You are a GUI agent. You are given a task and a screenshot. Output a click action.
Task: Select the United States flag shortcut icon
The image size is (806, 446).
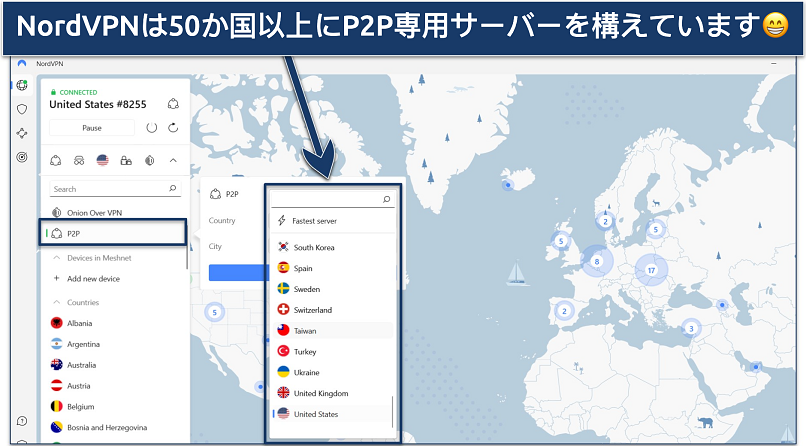point(102,160)
